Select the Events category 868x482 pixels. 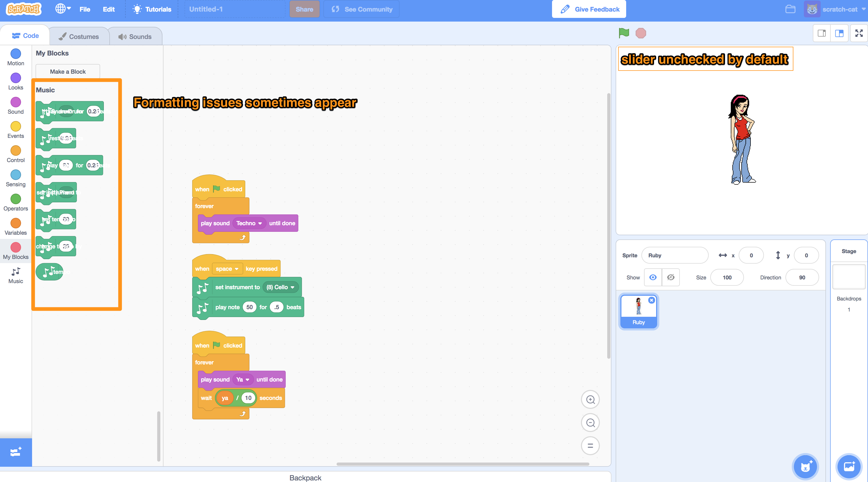[16, 130]
